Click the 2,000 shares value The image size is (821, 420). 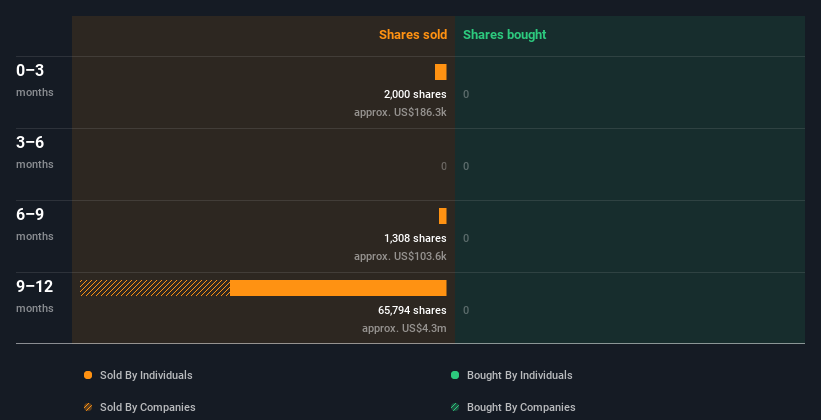tap(415, 94)
